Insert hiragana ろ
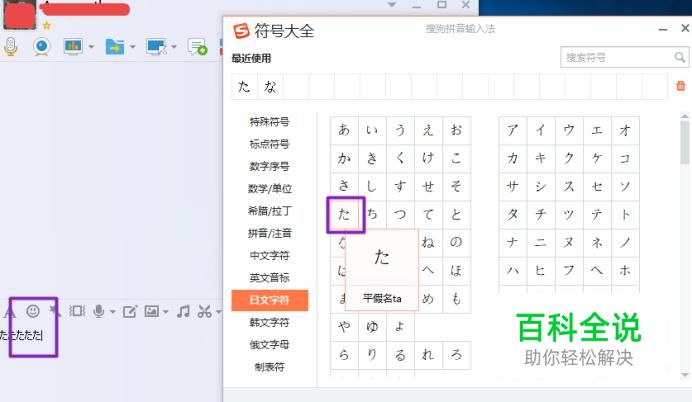This screenshot has width=692, height=402. 456,355
